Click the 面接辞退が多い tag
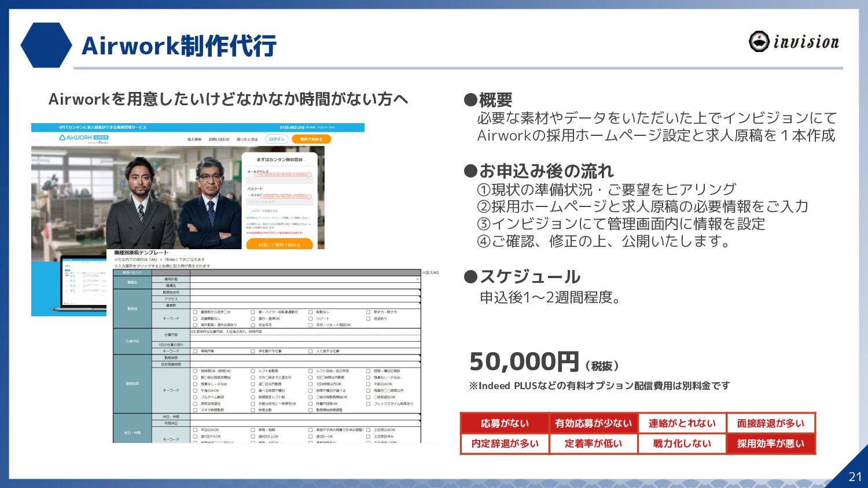 (x=770, y=423)
